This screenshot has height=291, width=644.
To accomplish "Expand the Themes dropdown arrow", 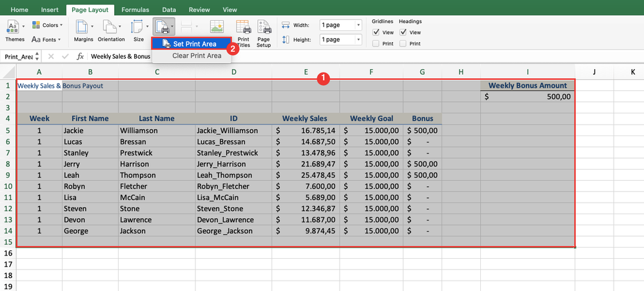I will pos(23,26).
